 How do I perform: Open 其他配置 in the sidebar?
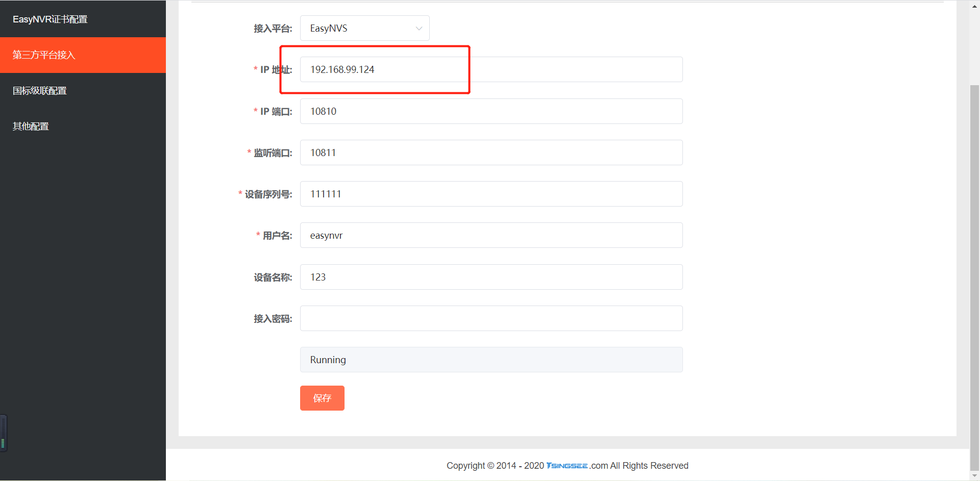[83, 126]
